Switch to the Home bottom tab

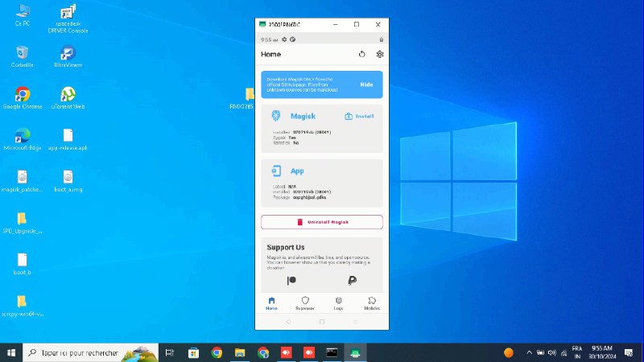(271, 303)
